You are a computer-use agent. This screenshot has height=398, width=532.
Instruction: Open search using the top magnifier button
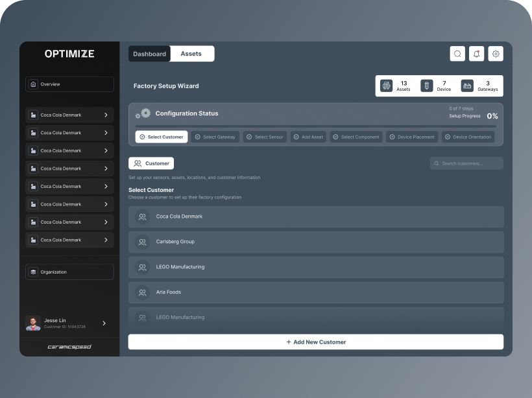pos(457,54)
